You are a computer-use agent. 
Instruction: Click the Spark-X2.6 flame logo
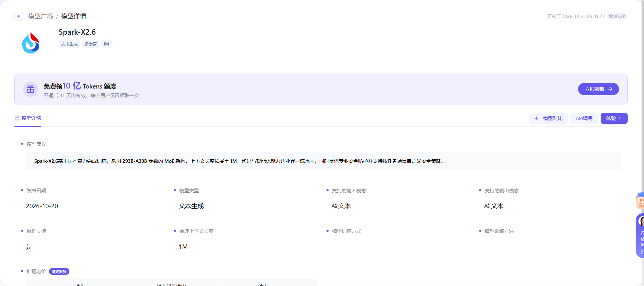click(31, 43)
